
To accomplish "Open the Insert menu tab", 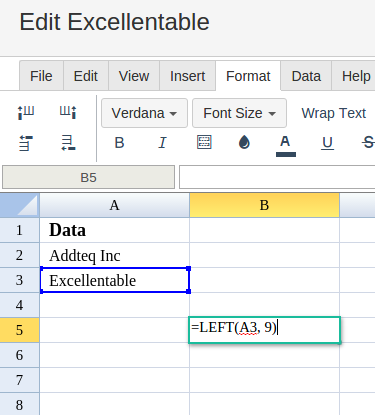I will point(187,76).
